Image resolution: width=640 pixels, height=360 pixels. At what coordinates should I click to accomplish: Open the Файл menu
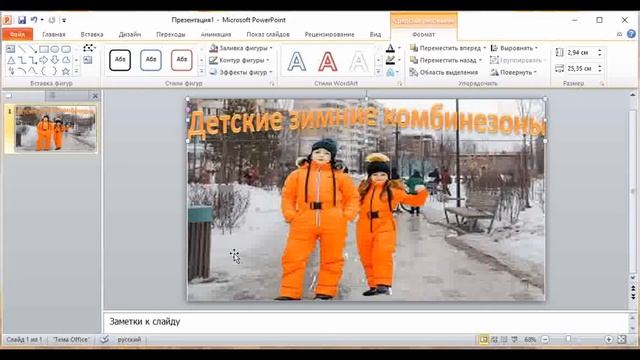coord(17,34)
